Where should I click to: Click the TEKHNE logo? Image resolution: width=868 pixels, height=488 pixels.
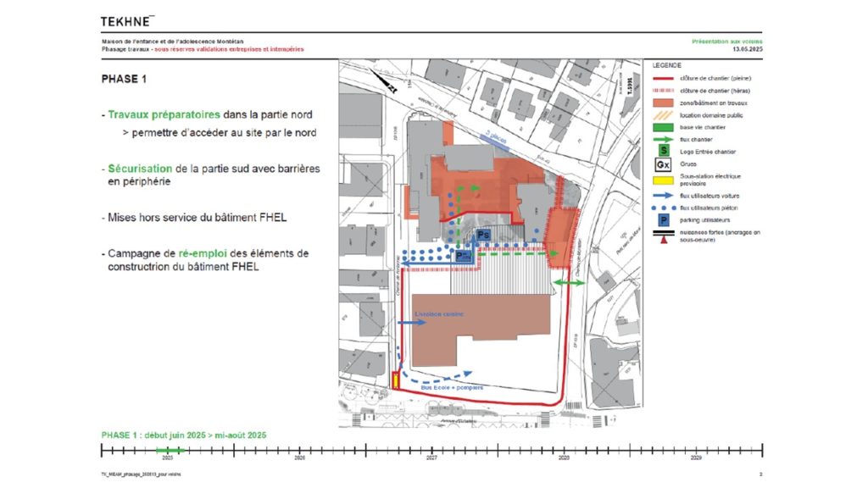point(127,21)
